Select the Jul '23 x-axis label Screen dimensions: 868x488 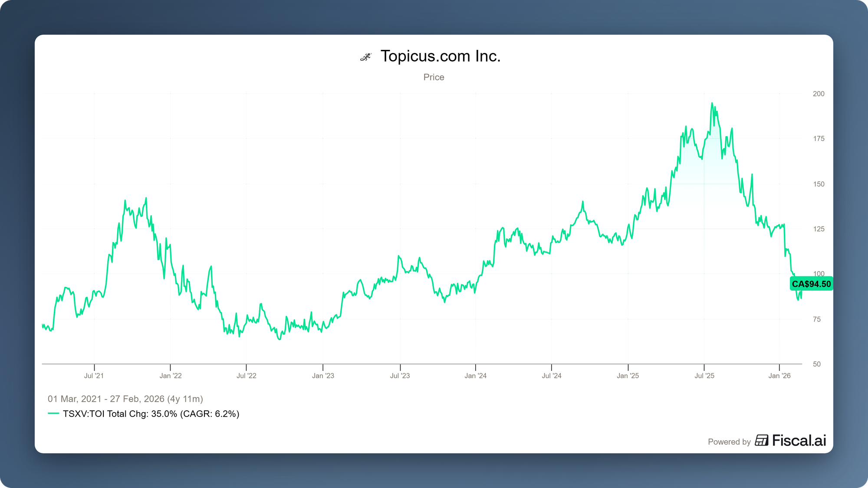[400, 376]
